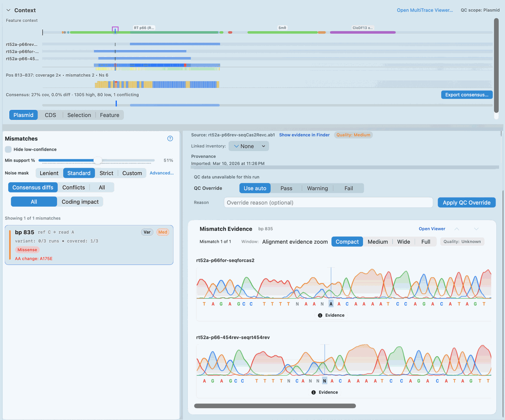The width and height of the screenshot is (505, 420).
Task: Show Conflicts mismatches
Action: pyautogui.click(x=74, y=187)
